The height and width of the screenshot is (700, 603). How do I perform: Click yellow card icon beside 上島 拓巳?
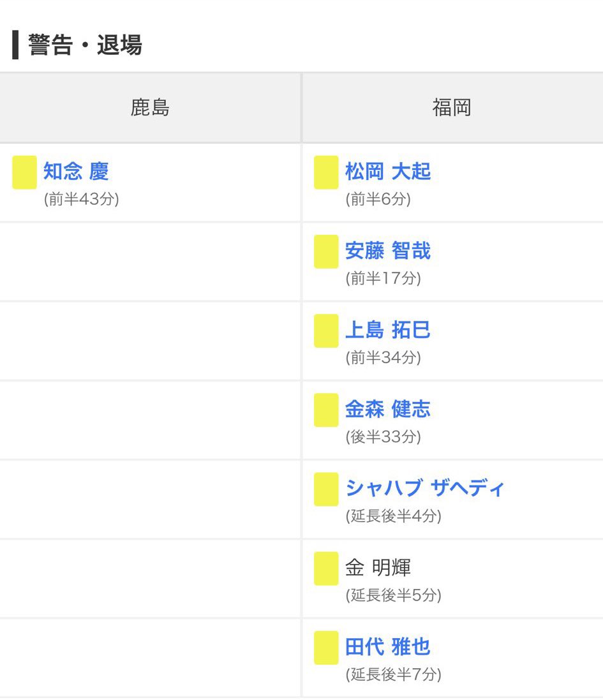click(326, 331)
